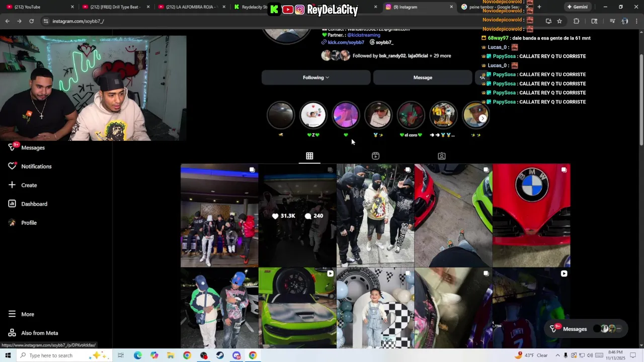Go back in the browser
Screen dimensions: 644x362
click(7, 21)
